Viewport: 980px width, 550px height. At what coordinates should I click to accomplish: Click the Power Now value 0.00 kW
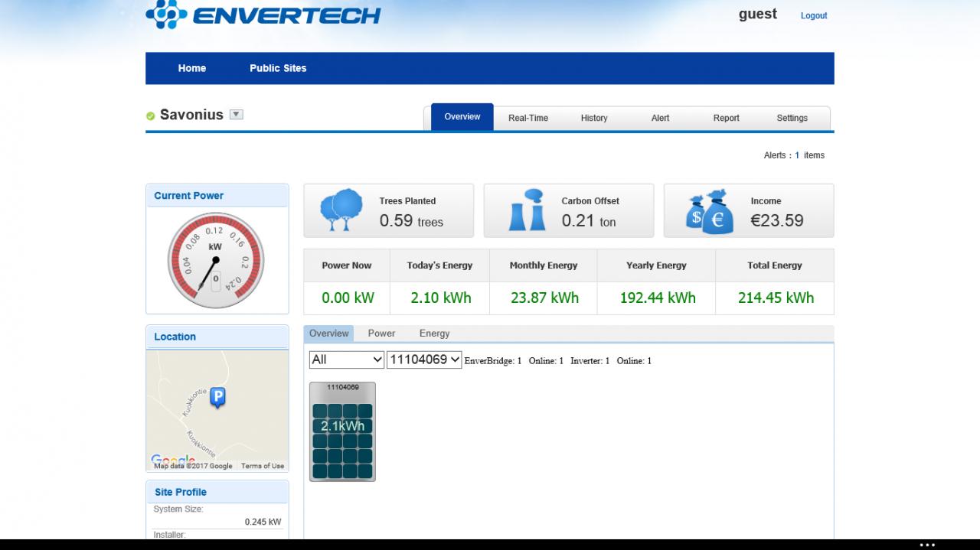pos(348,298)
